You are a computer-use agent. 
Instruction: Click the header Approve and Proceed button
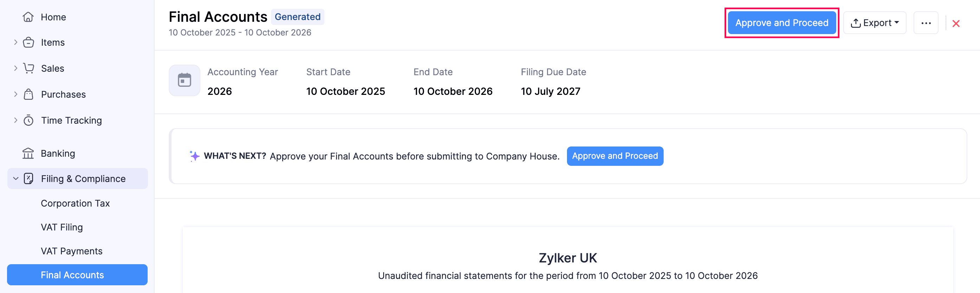pos(781,23)
